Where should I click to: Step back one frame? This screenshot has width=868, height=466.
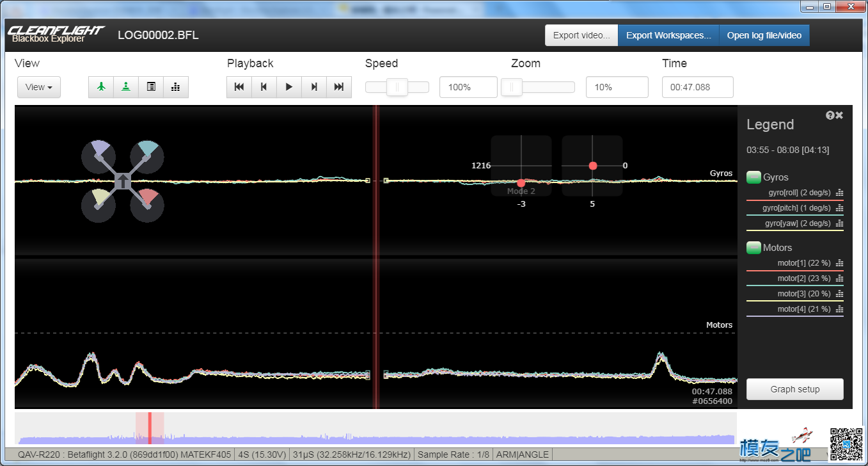264,87
